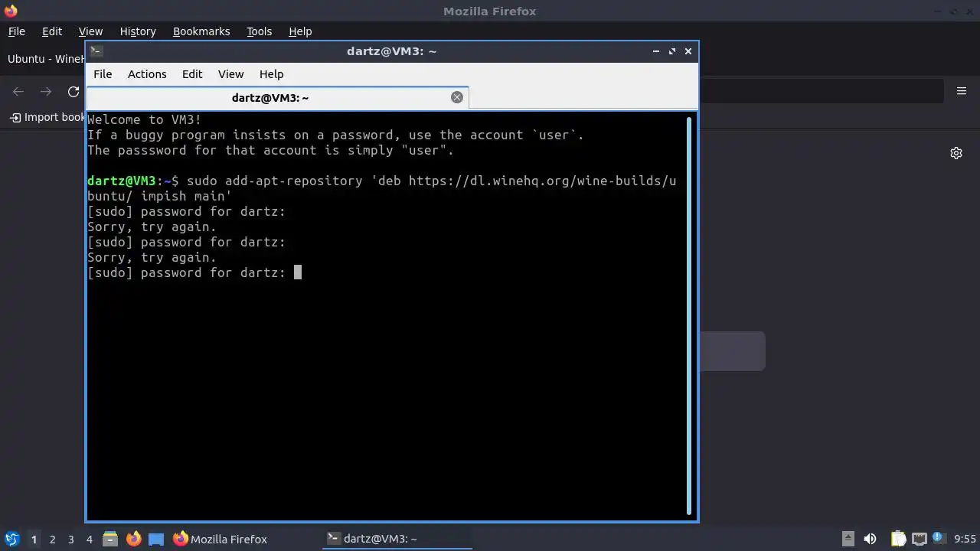The image size is (980, 551).
Task: Open Firefox hamburger application menu
Action: coord(962,91)
